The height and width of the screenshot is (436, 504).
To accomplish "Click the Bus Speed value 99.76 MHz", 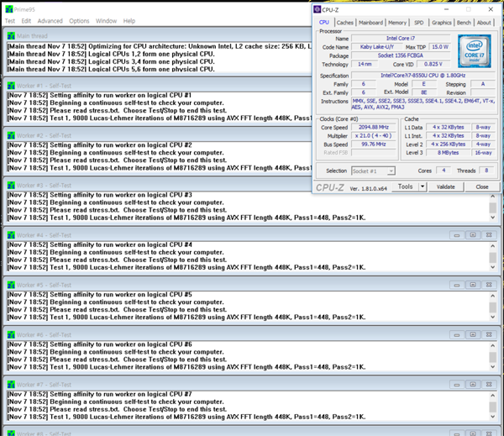I will point(374,144).
